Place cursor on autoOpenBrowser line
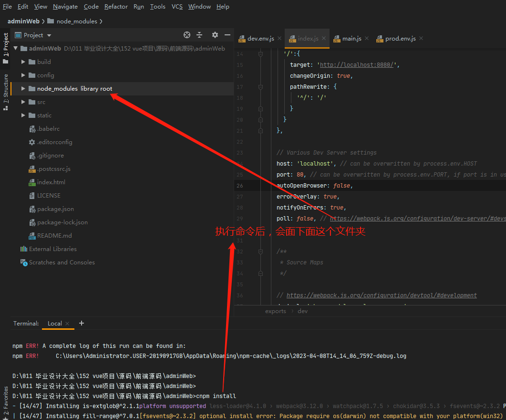This screenshot has height=420, width=506. click(370, 186)
